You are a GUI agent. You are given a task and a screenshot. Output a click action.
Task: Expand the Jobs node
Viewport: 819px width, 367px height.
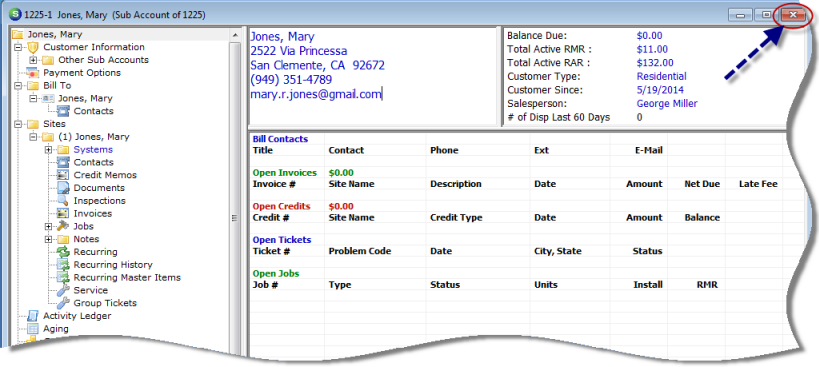pyautogui.click(x=49, y=226)
